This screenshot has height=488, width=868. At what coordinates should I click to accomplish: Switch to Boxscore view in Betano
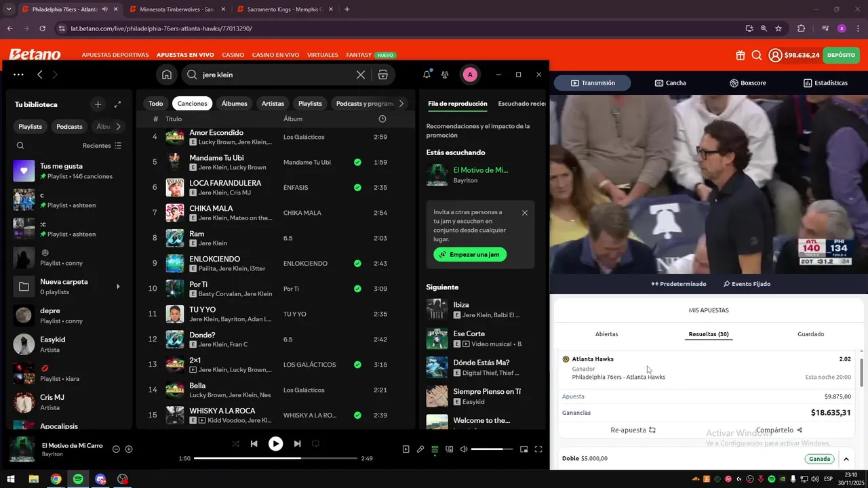click(x=748, y=83)
